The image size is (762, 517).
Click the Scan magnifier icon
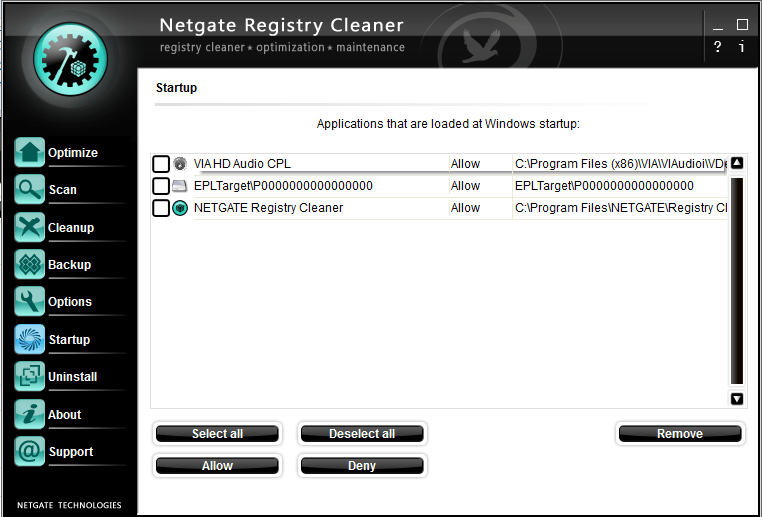(x=29, y=190)
